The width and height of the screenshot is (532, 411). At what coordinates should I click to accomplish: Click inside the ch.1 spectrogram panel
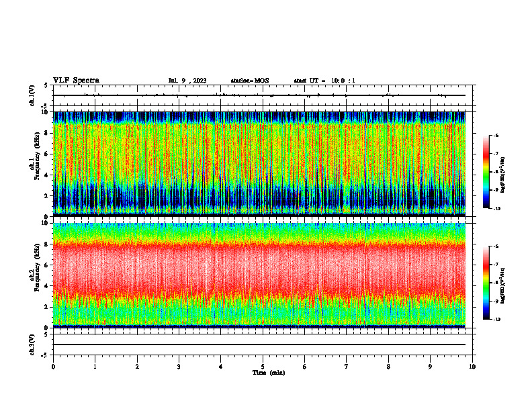pos(259,164)
